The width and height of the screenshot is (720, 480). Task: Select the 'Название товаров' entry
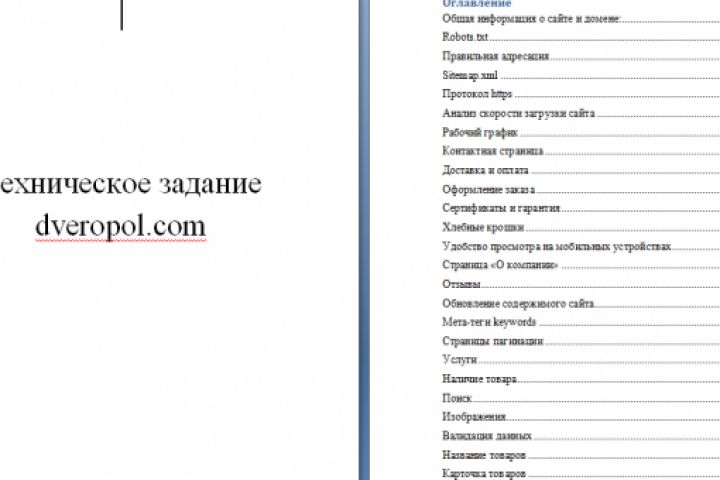click(x=484, y=455)
